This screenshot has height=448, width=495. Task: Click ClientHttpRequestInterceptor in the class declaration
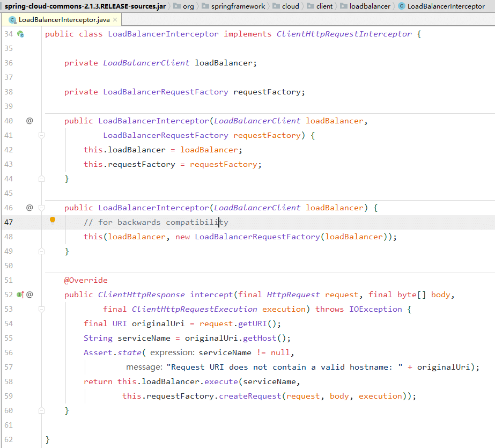click(344, 34)
